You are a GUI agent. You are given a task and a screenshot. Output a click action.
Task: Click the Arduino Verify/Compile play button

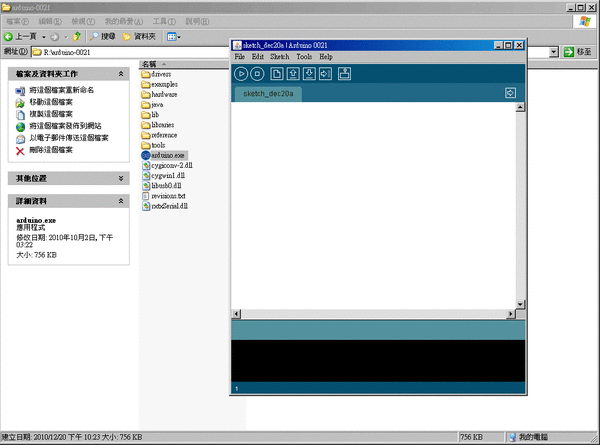[x=241, y=74]
